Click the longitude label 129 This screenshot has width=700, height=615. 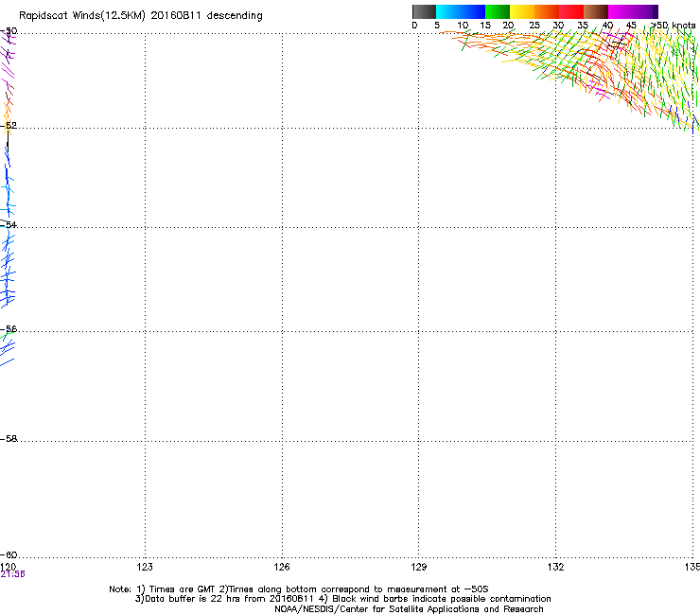pyautogui.click(x=418, y=567)
